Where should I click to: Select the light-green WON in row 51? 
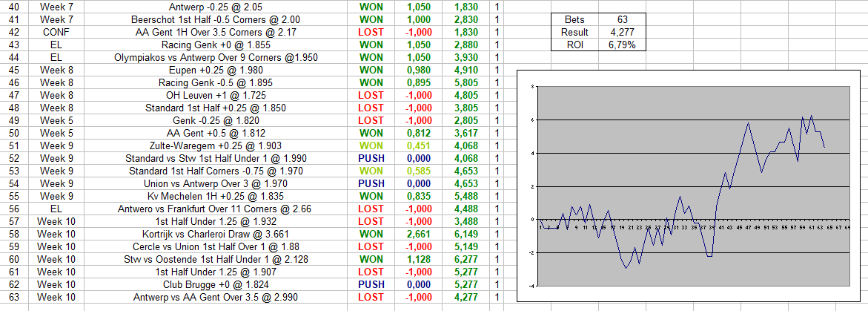(x=371, y=145)
